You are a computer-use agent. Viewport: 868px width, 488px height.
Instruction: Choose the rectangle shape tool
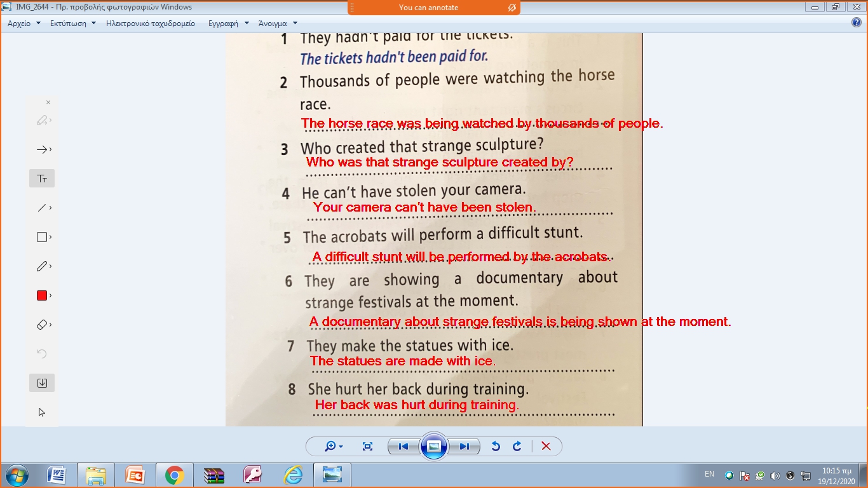coord(42,237)
